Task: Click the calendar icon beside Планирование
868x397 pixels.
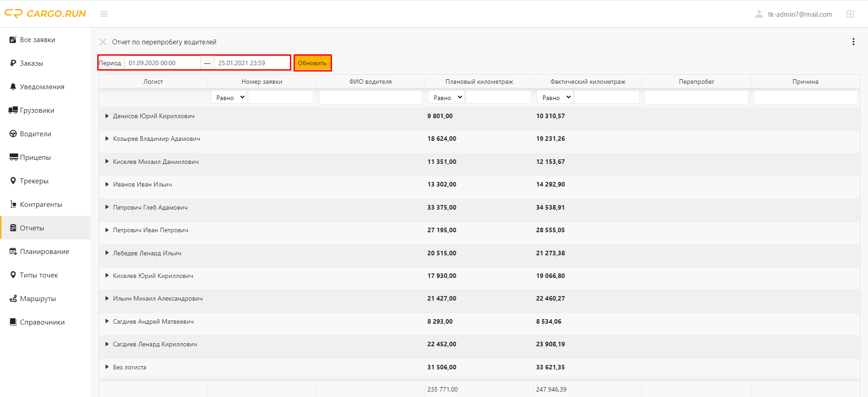Action: click(13, 251)
